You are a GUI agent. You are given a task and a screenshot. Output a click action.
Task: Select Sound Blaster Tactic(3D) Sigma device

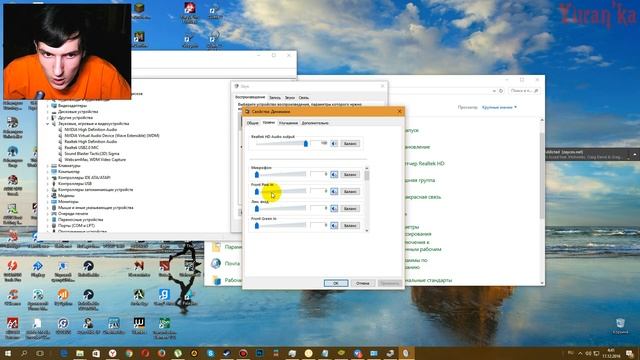(x=92, y=153)
